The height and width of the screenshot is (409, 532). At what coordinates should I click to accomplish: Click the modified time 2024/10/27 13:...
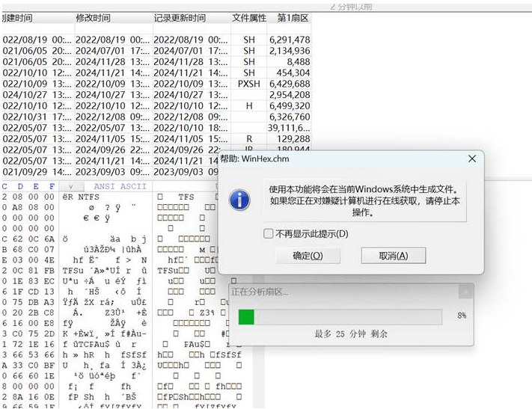113,95
